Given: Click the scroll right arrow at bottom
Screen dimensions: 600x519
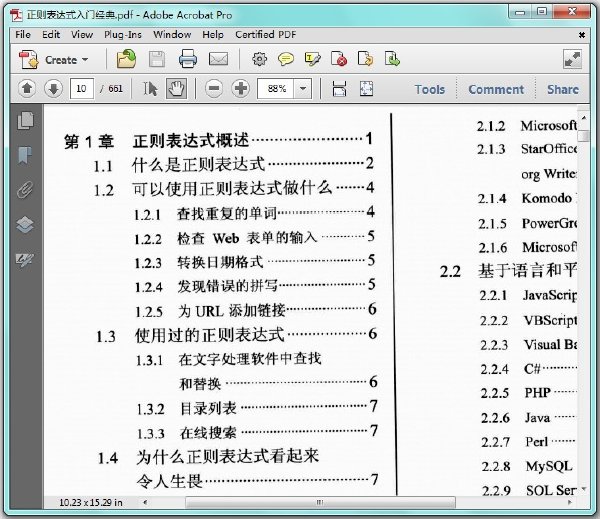Looking at the screenshot, I should (571, 502).
